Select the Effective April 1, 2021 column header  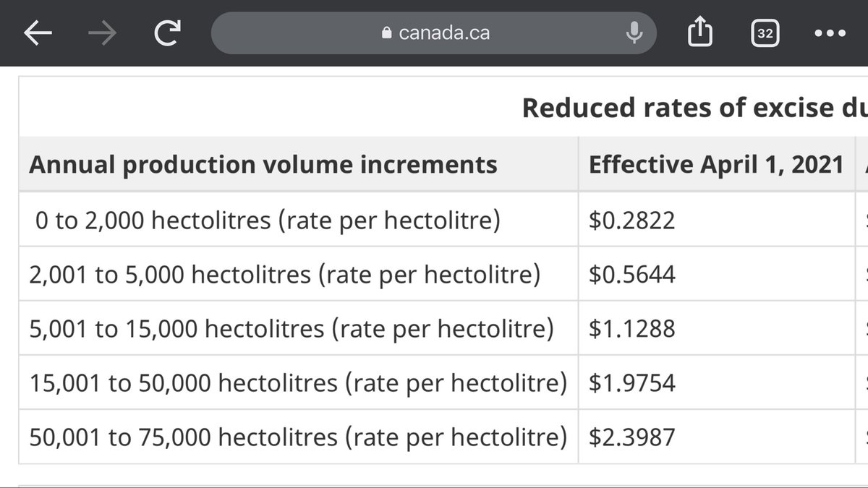point(716,164)
